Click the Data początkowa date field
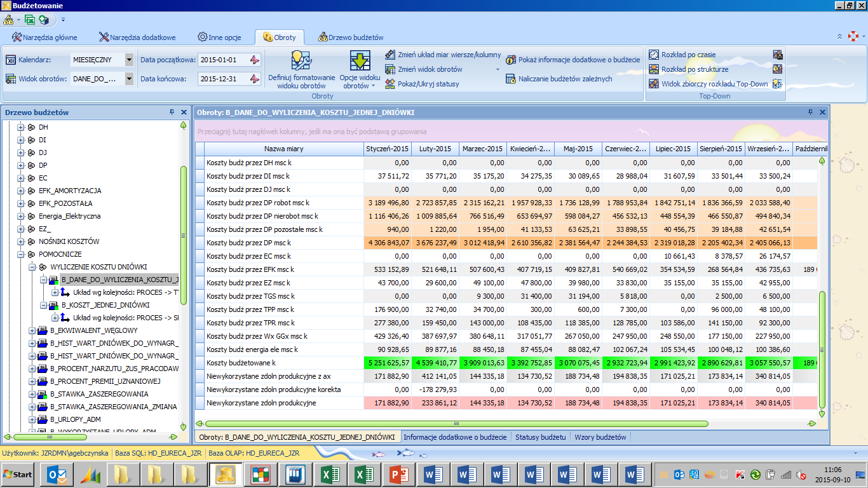Screen dimensions: 868x488 pos(222,60)
